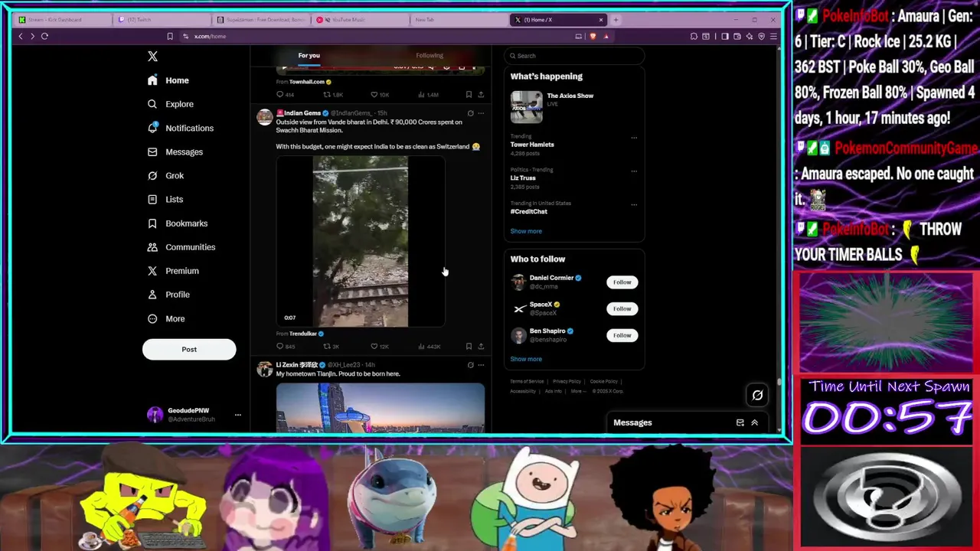The image size is (980, 551).
Task: Switch to the Following tab
Action: tap(430, 55)
